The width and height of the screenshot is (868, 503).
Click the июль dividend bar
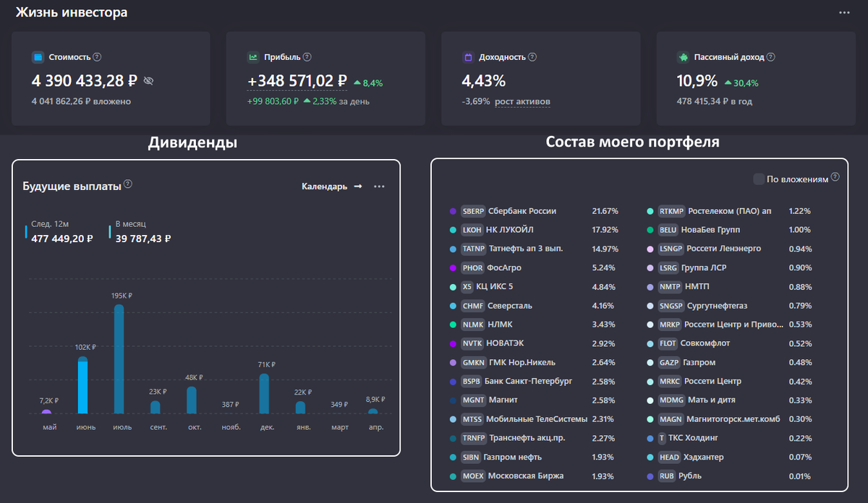point(119,359)
